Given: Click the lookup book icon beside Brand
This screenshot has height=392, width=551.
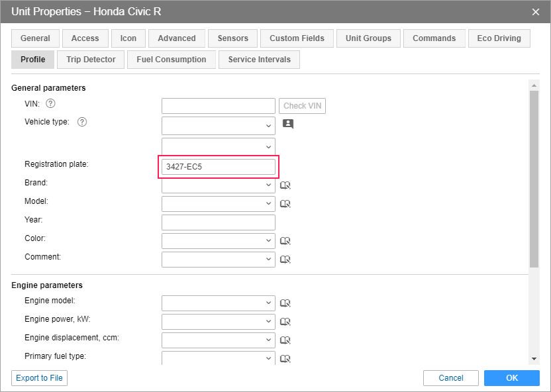Looking at the screenshot, I should tap(285, 186).
